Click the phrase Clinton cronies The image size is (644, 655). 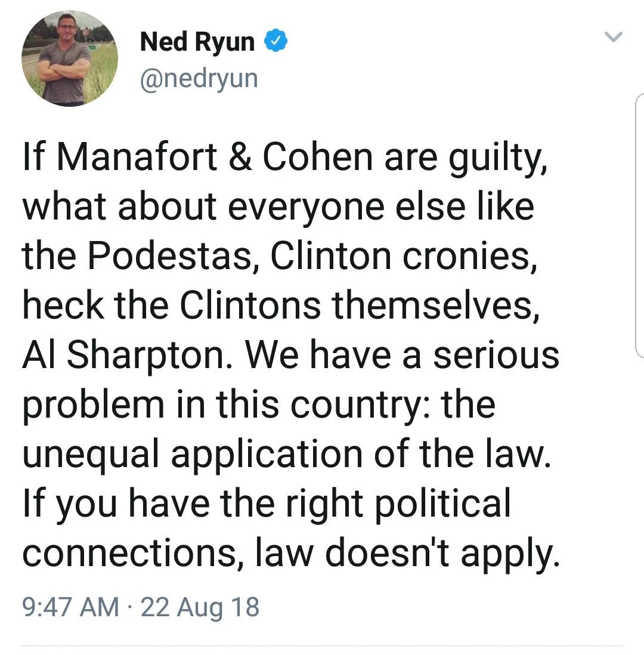pos(404,255)
